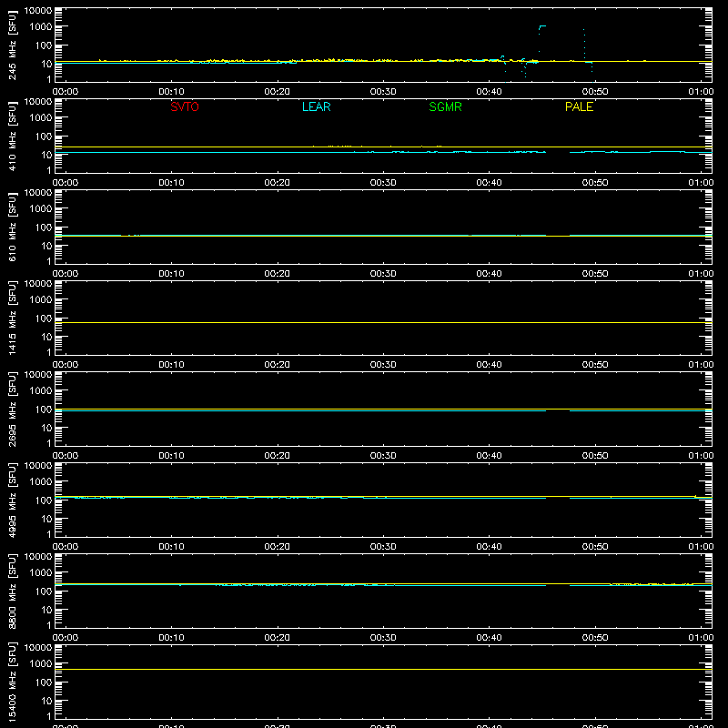
Task: Click 00:50 tick label under 245 MHz plot
Action: coord(595,92)
